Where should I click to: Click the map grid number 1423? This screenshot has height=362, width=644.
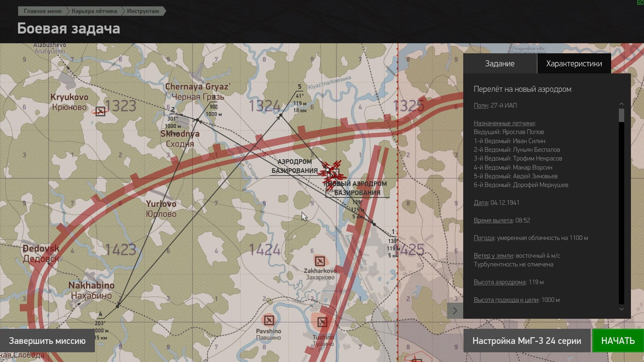[120, 250]
